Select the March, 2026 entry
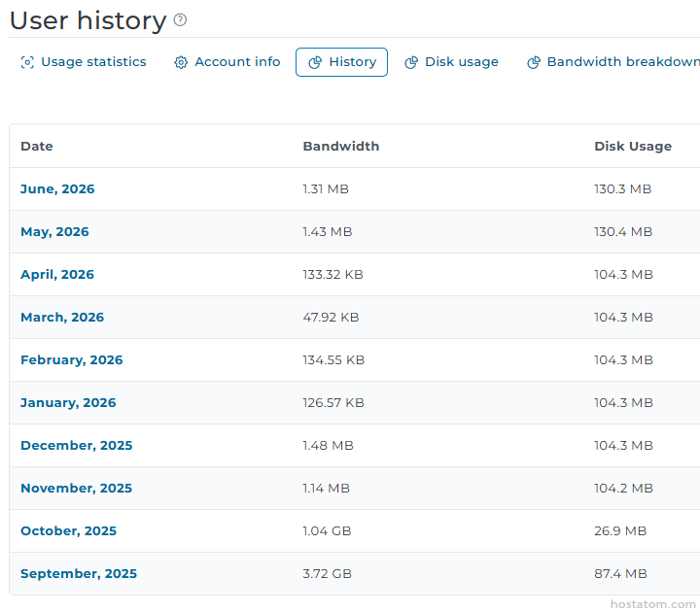 click(x=62, y=317)
